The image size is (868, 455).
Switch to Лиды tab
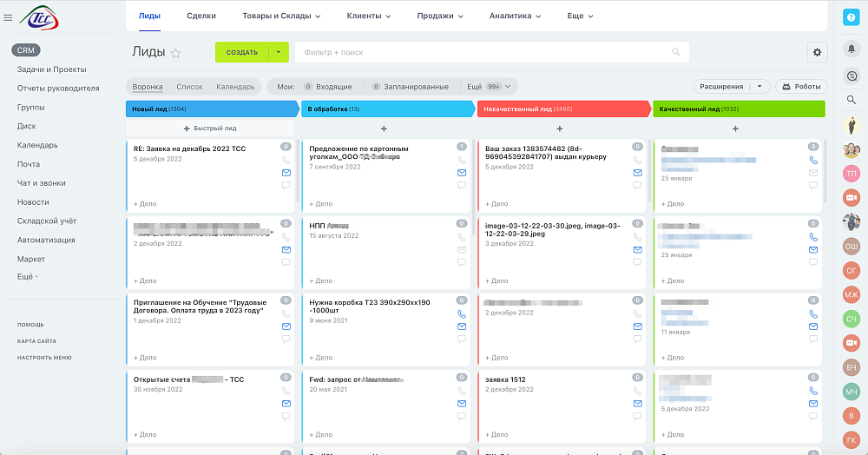(149, 16)
